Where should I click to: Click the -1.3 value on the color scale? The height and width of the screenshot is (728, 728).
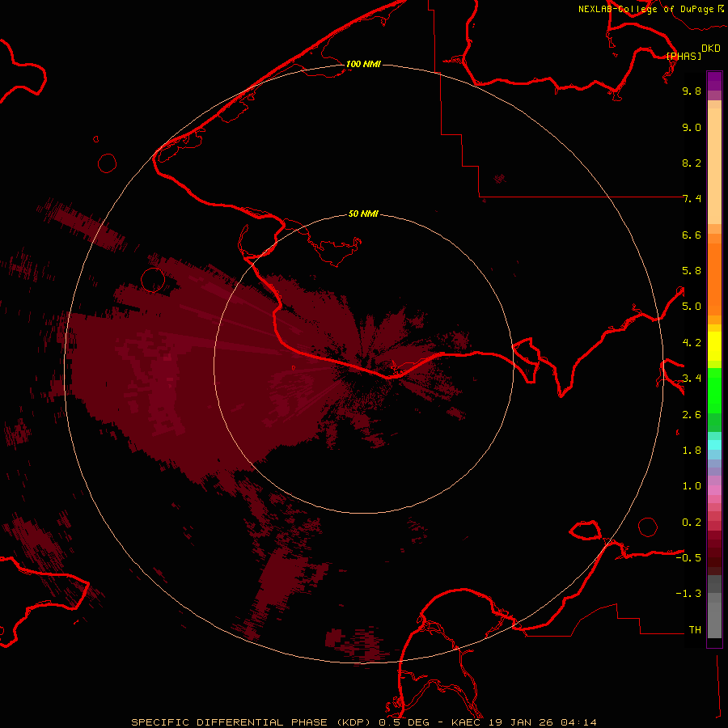(x=688, y=594)
